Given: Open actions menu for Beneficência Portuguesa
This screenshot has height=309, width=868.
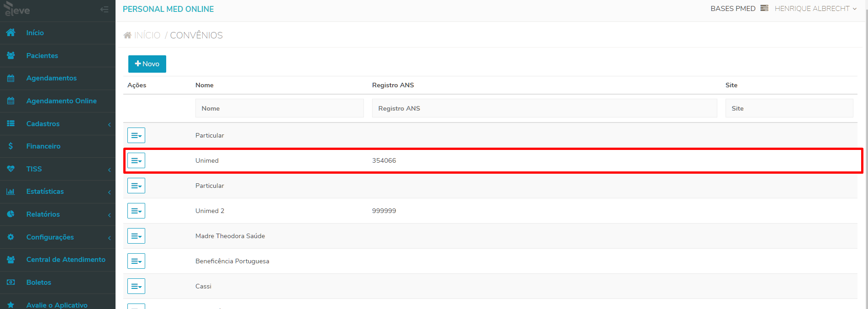Looking at the screenshot, I should click(136, 261).
